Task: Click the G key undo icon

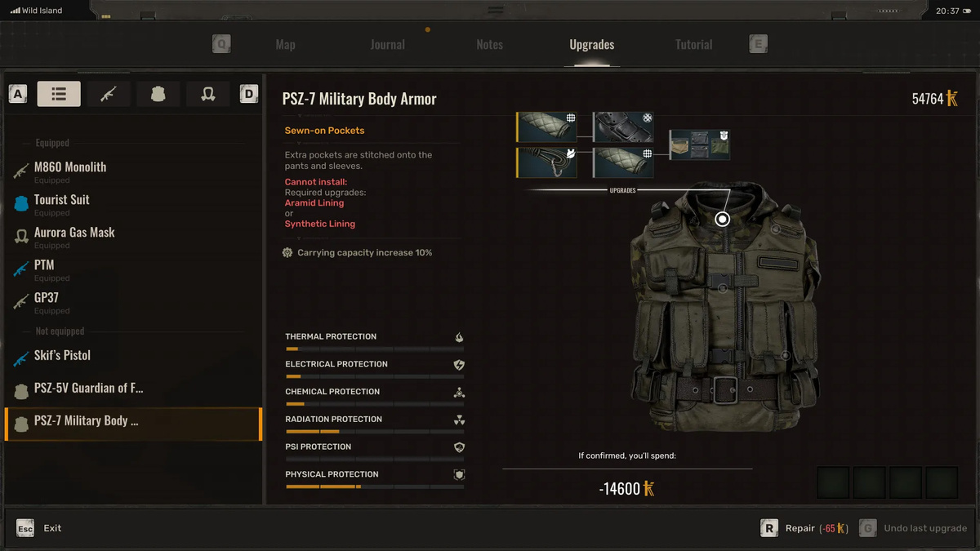Action: click(867, 528)
